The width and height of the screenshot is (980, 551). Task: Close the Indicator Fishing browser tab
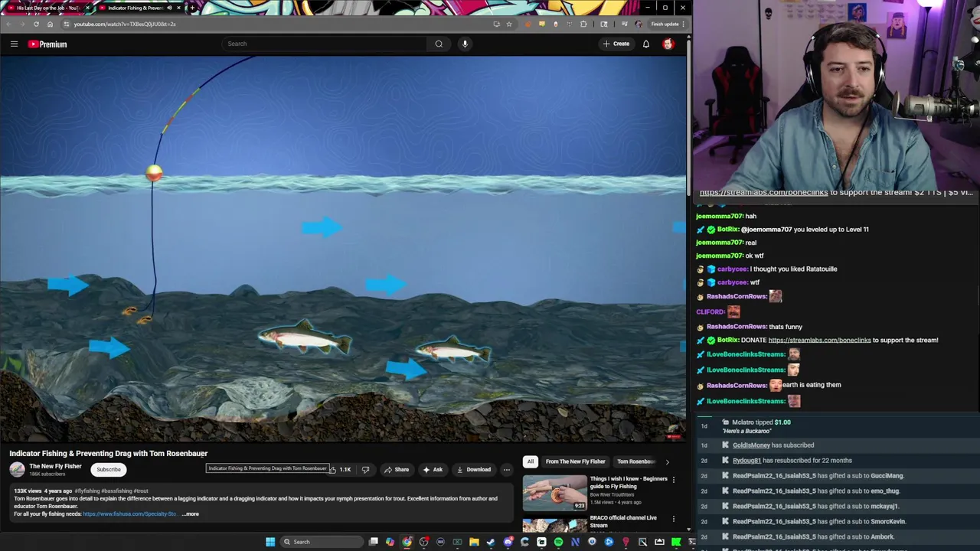click(178, 8)
